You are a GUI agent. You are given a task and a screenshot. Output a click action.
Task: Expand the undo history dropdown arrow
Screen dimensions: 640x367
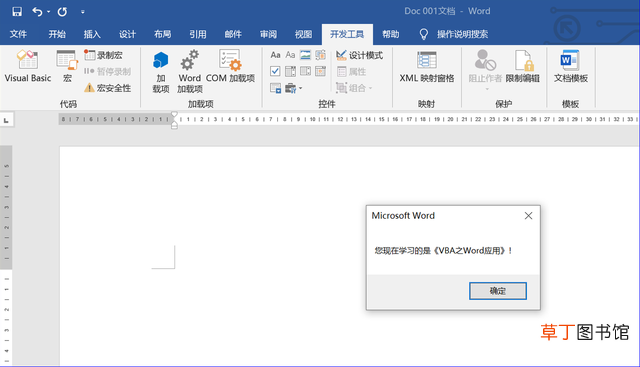pyautogui.click(x=49, y=11)
